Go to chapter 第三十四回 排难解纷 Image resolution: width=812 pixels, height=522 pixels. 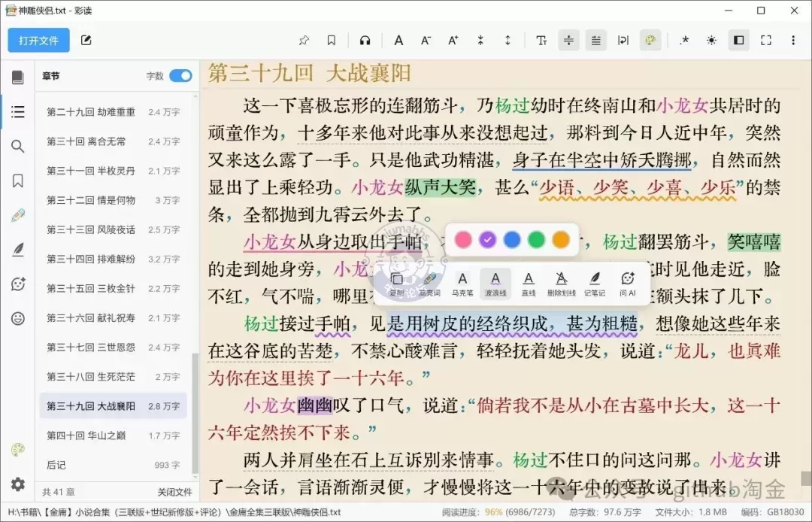coord(113,259)
